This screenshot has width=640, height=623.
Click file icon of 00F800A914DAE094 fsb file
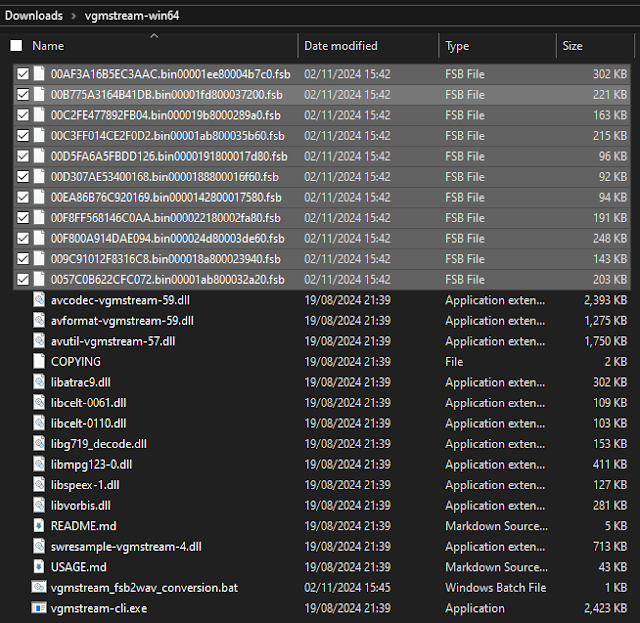[39, 238]
